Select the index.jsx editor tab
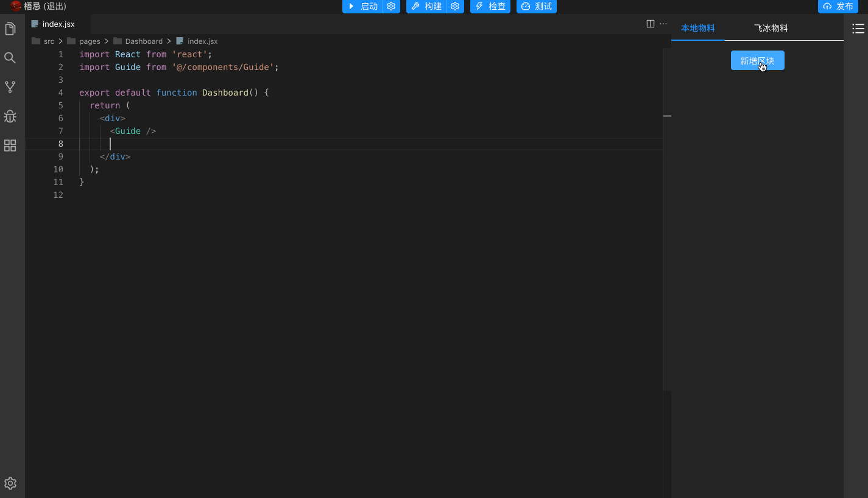 (x=58, y=24)
